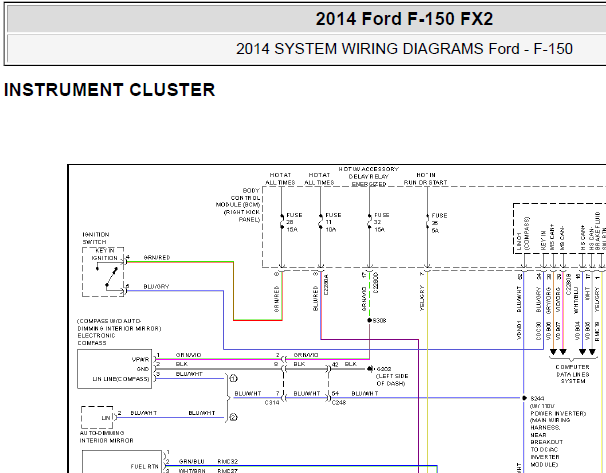This screenshot has width=606, height=473.
Task: Click the circled number 1 junction marker
Action: [234, 379]
